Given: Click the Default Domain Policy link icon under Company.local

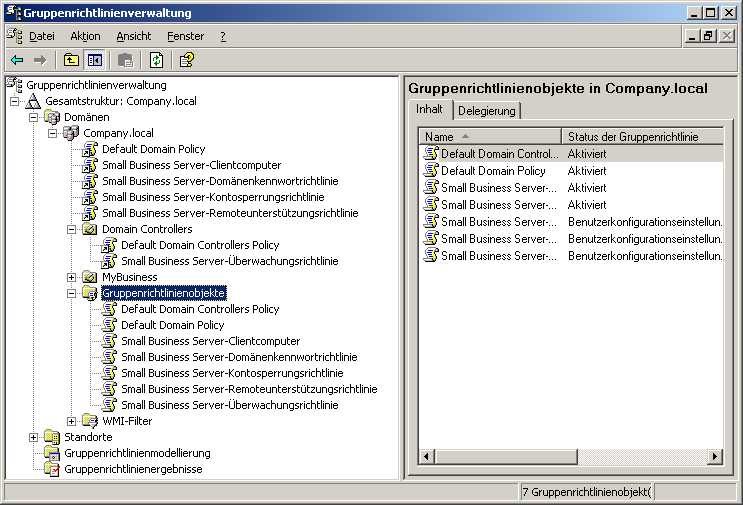Looking at the screenshot, I should coord(90,149).
